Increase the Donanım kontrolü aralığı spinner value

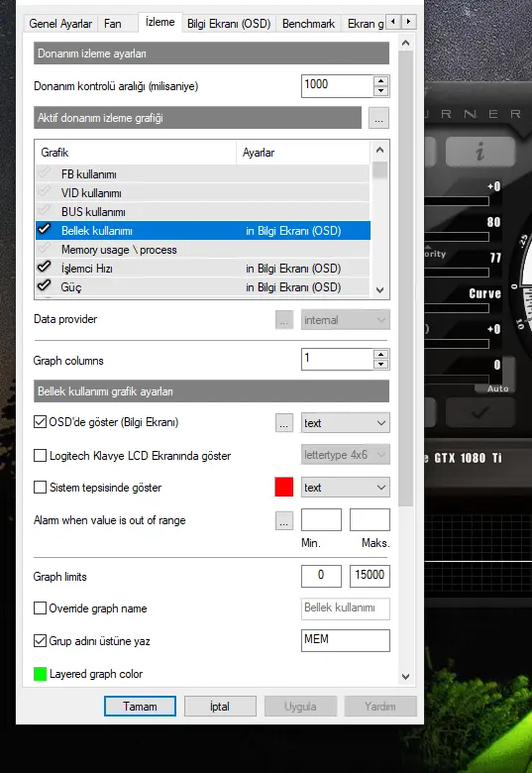click(380, 81)
